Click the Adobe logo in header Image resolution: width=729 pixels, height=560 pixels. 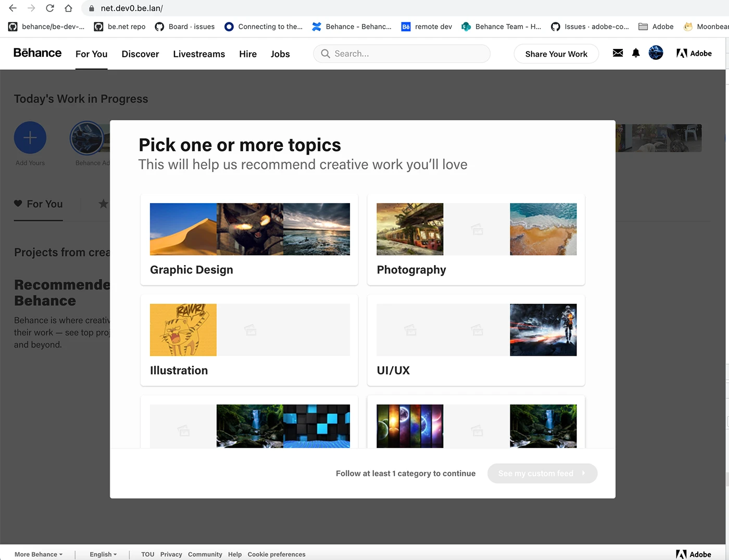click(x=694, y=53)
